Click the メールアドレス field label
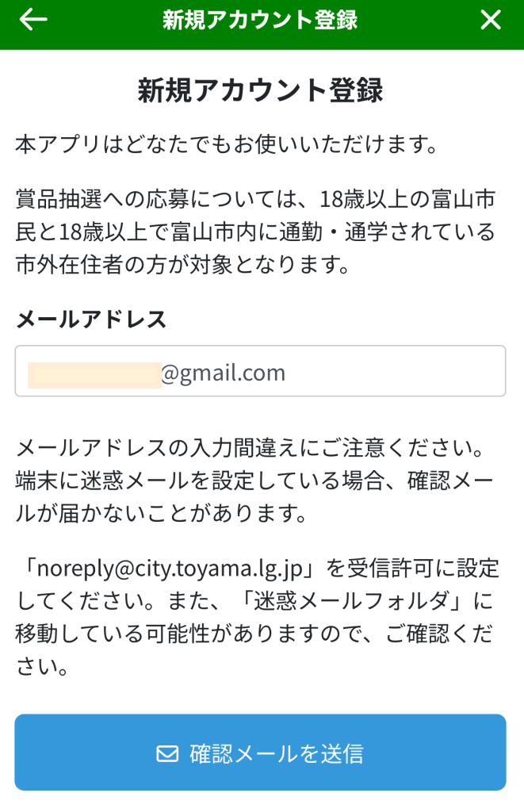The image size is (524, 812). coord(91,320)
